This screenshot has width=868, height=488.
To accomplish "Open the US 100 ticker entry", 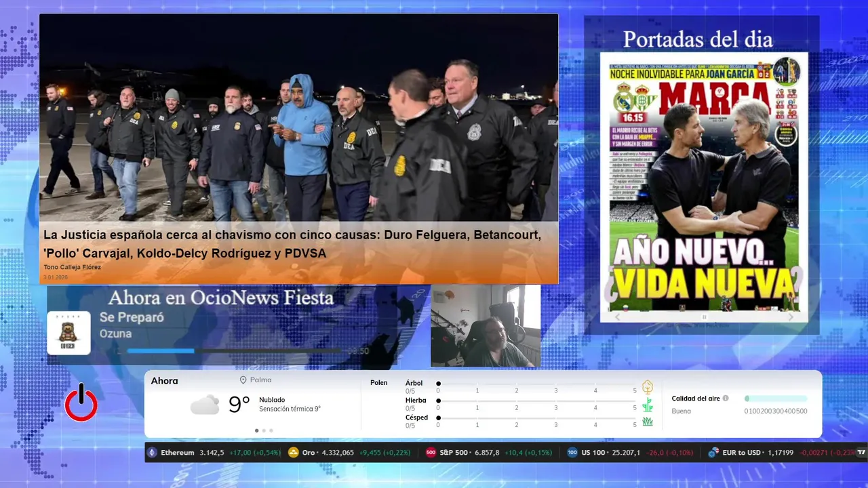I will [630, 452].
